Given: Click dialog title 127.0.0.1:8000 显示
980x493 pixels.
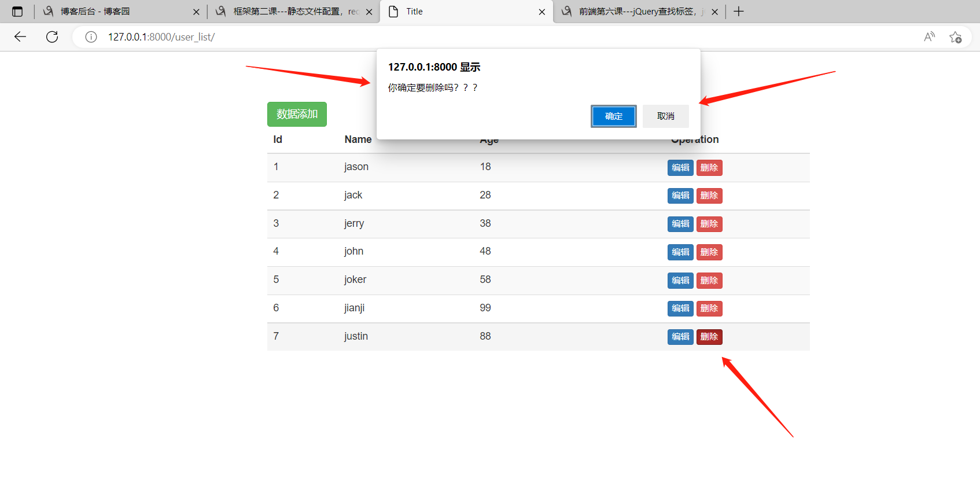Looking at the screenshot, I should coord(434,67).
